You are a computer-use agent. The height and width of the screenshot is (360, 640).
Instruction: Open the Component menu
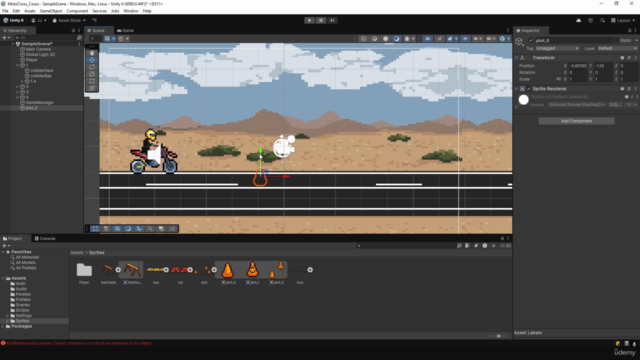[77, 11]
